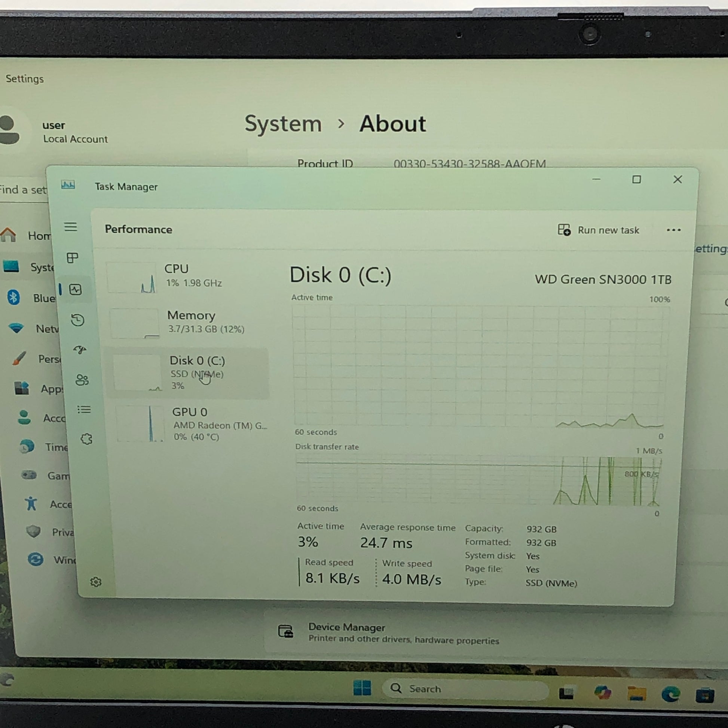Open the Details page icon

84,410
